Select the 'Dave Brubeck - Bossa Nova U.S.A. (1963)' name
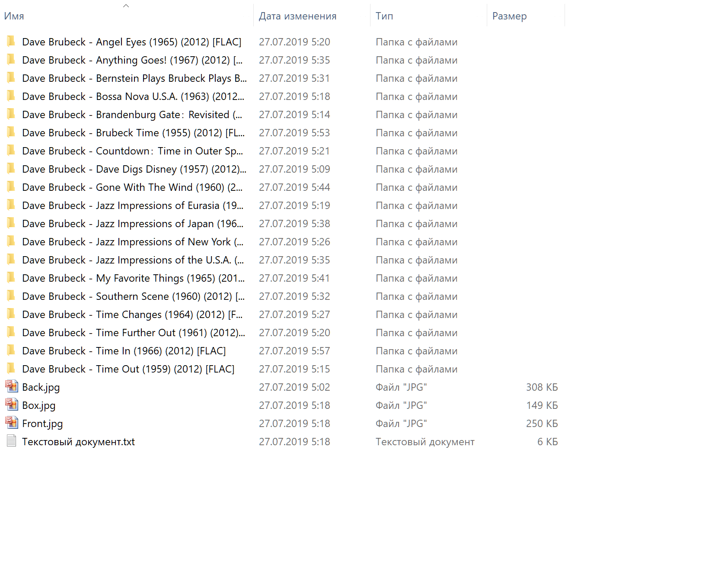This screenshot has height=572, width=728. [133, 96]
